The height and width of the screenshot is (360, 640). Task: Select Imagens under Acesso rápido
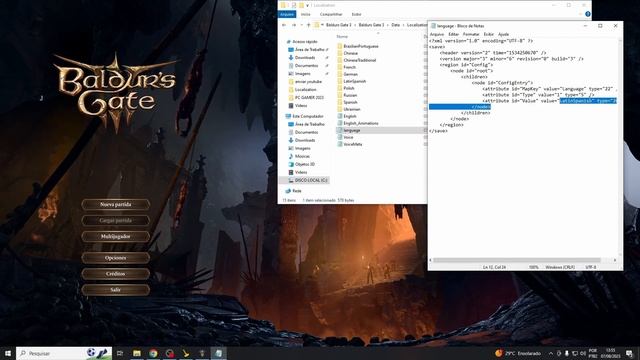click(302, 74)
